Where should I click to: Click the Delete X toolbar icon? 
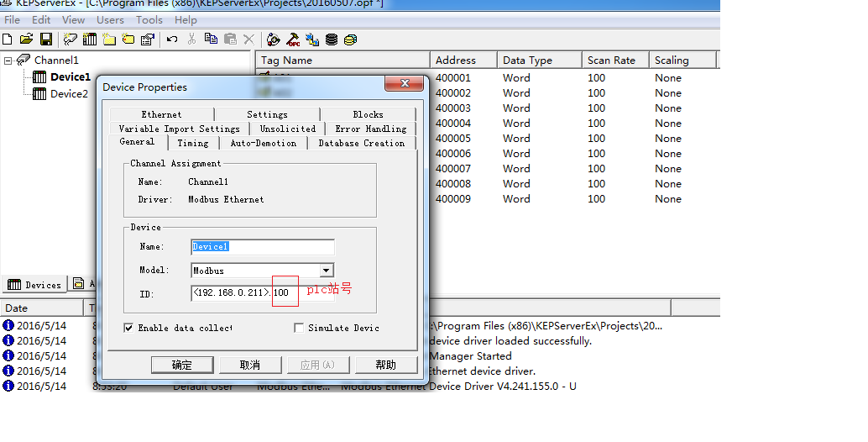249,39
